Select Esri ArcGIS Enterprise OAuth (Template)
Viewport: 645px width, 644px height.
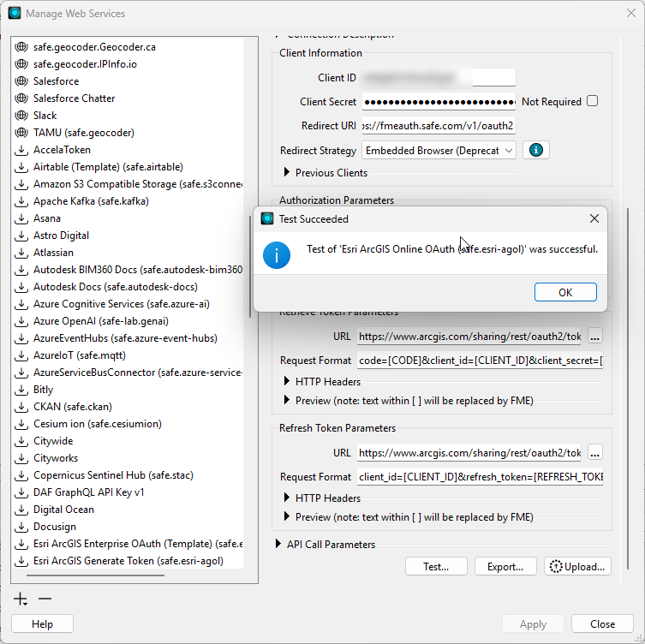pos(128,544)
